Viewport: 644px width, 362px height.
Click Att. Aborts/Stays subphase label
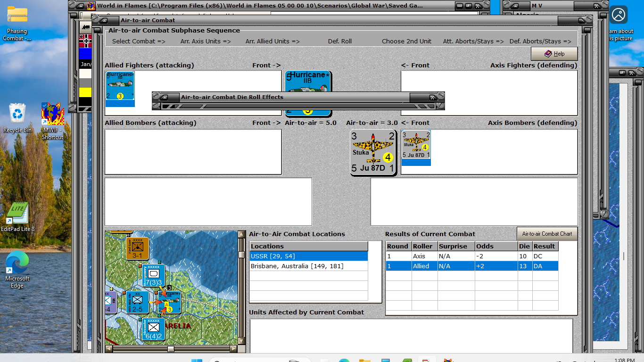coord(473,41)
